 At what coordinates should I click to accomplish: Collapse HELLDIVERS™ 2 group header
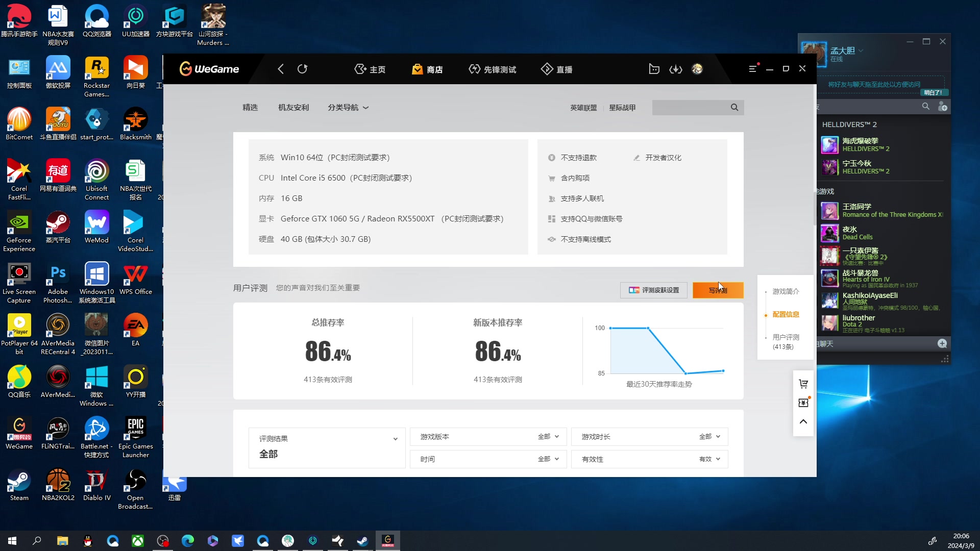tap(849, 124)
